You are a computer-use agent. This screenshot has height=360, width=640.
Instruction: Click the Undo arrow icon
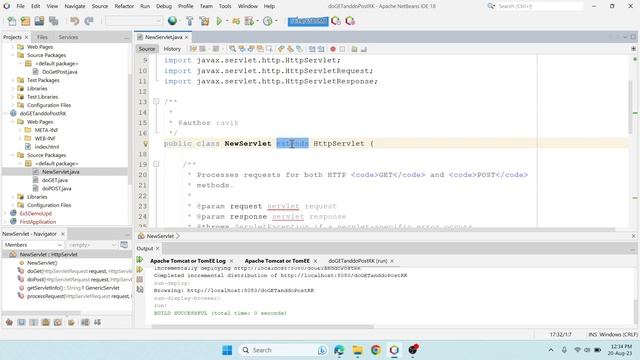(x=74, y=21)
